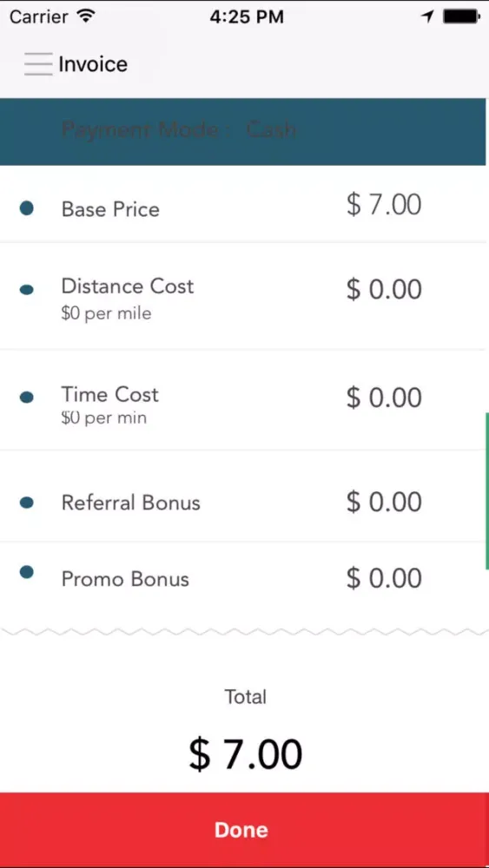
Task: Tap the location arrow status icon
Action: coord(427,17)
